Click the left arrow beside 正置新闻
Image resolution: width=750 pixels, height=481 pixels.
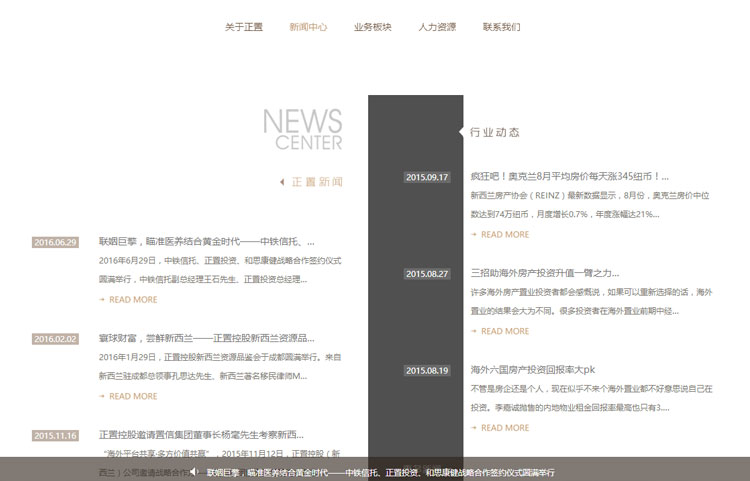(x=282, y=182)
